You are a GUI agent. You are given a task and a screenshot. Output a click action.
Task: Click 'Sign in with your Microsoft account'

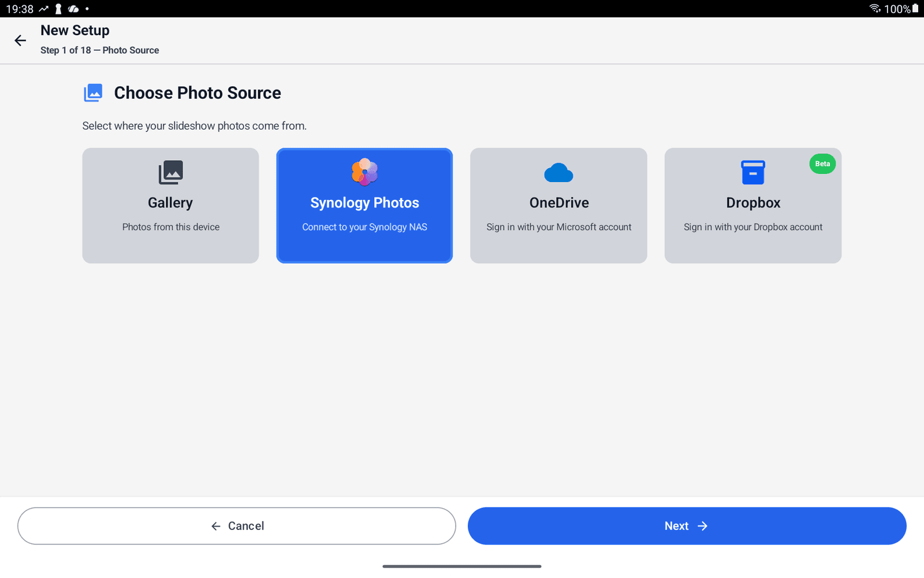pyautogui.click(x=559, y=227)
